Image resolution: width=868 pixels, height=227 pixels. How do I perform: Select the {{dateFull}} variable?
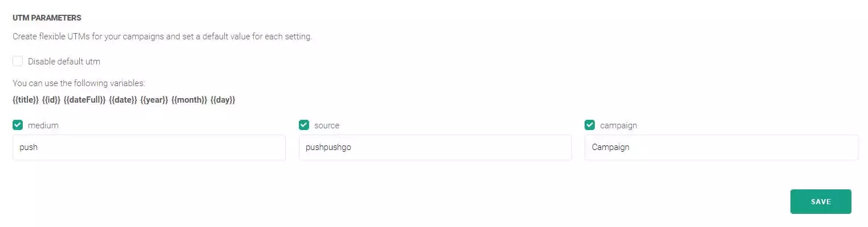85,100
